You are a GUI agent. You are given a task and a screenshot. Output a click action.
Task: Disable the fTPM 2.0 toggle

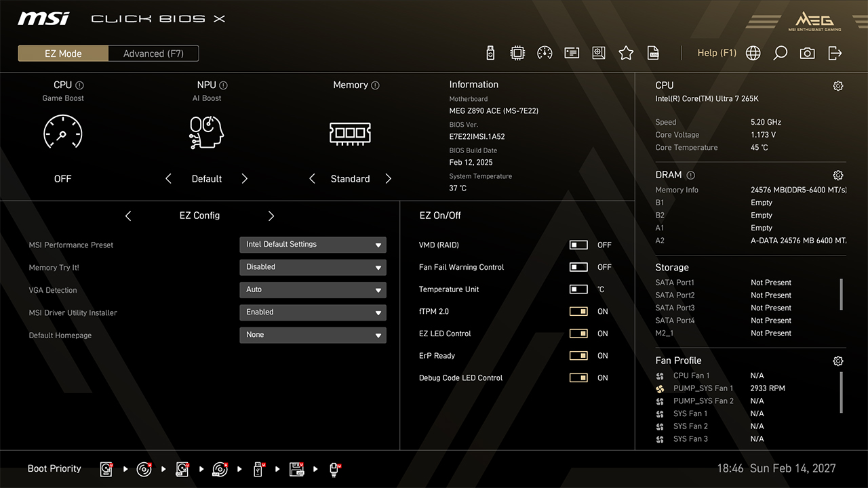point(578,312)
